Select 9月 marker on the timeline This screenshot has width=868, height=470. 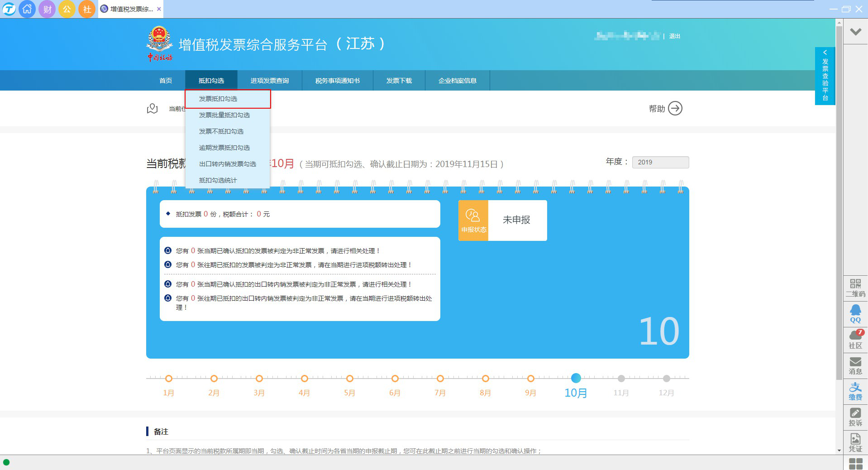click(x=531, y=379)
